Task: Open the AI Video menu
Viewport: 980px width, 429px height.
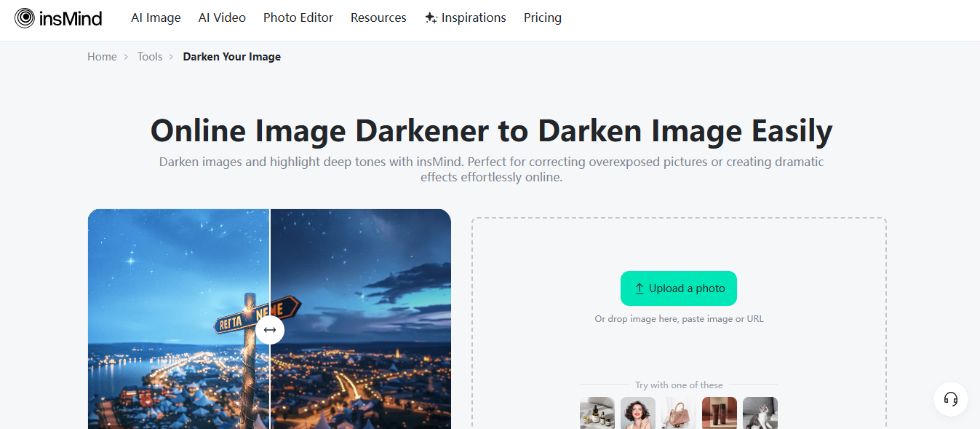Action: click(222, 17)
